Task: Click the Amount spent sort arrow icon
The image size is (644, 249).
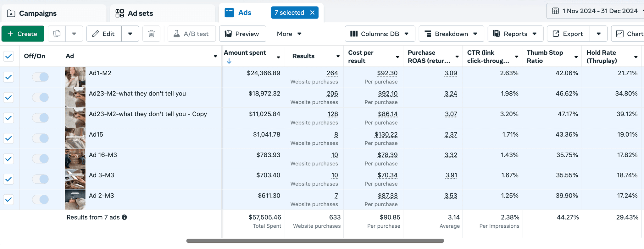Action: pos(229,61)
